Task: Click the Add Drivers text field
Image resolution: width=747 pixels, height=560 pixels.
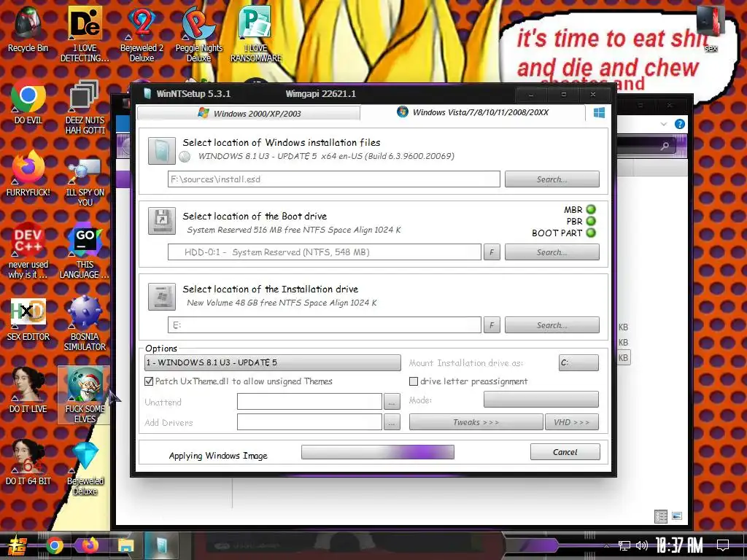Action: coord(309,422)
